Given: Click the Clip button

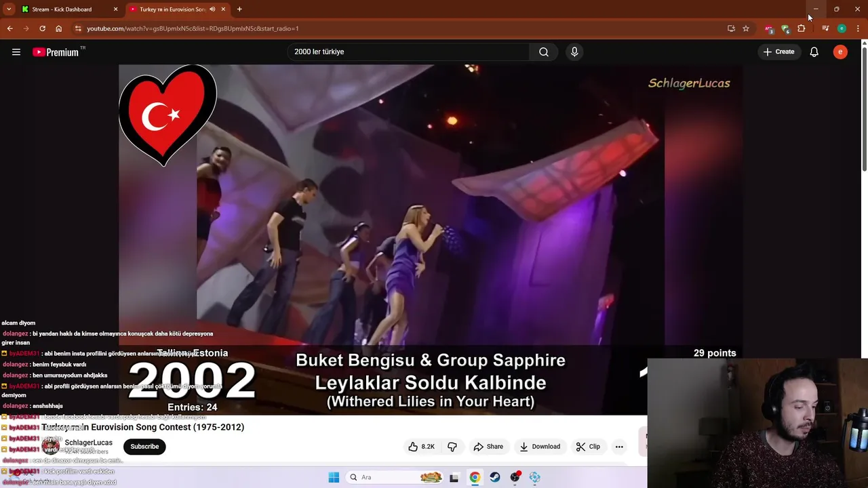Looking at the screenshot, I should (x=588, y=447).
